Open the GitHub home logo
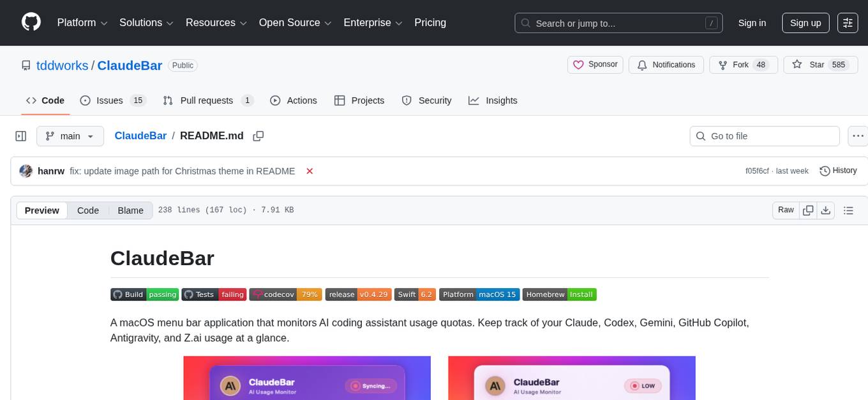Viewport: 868px width, 400px height. [31, 22]
